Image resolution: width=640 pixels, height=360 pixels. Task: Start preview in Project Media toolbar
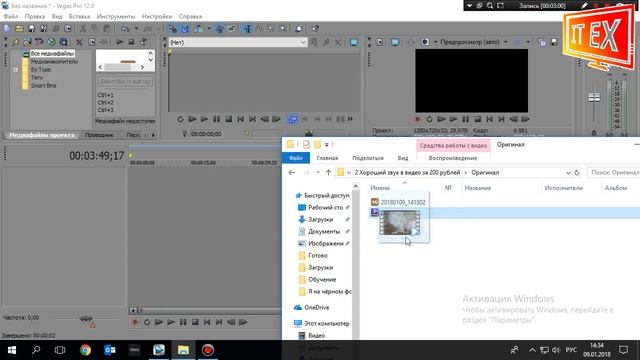click(120, 42)
